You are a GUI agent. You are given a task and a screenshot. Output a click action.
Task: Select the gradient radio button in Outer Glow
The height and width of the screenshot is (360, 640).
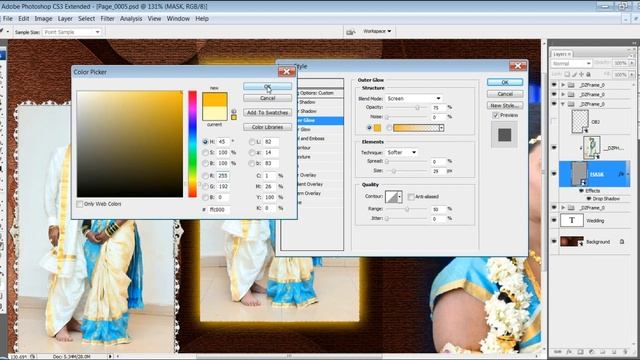[x=389, y=128]
